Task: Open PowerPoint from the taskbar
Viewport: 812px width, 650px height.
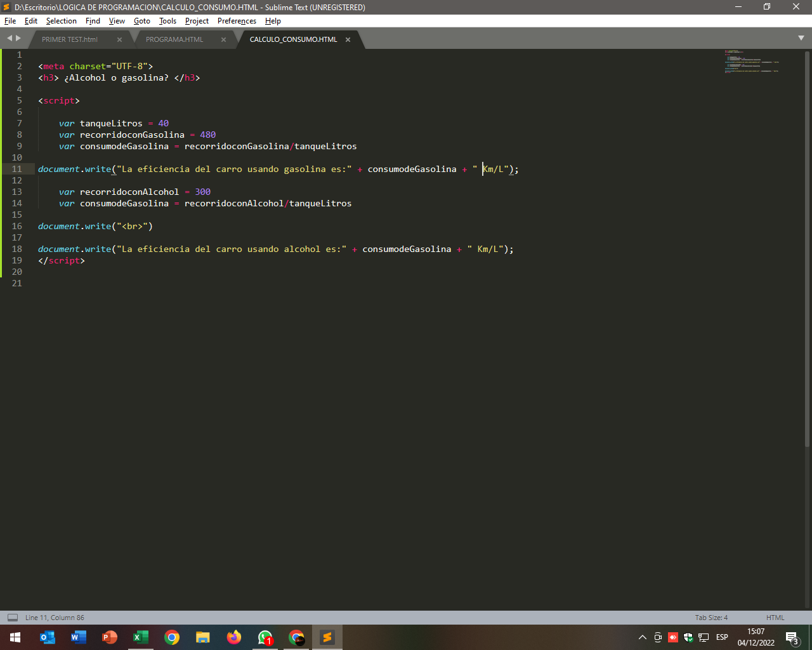Action: tap(110, 637)
